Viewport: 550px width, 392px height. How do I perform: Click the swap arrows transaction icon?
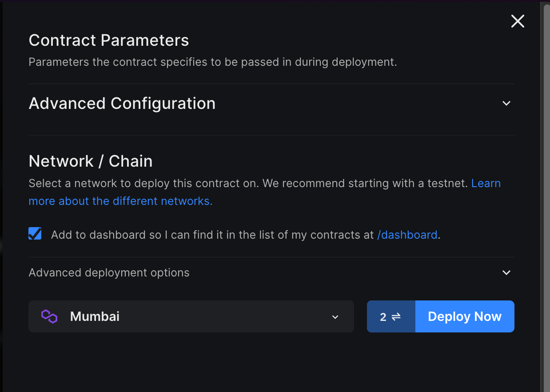[396, 316]
